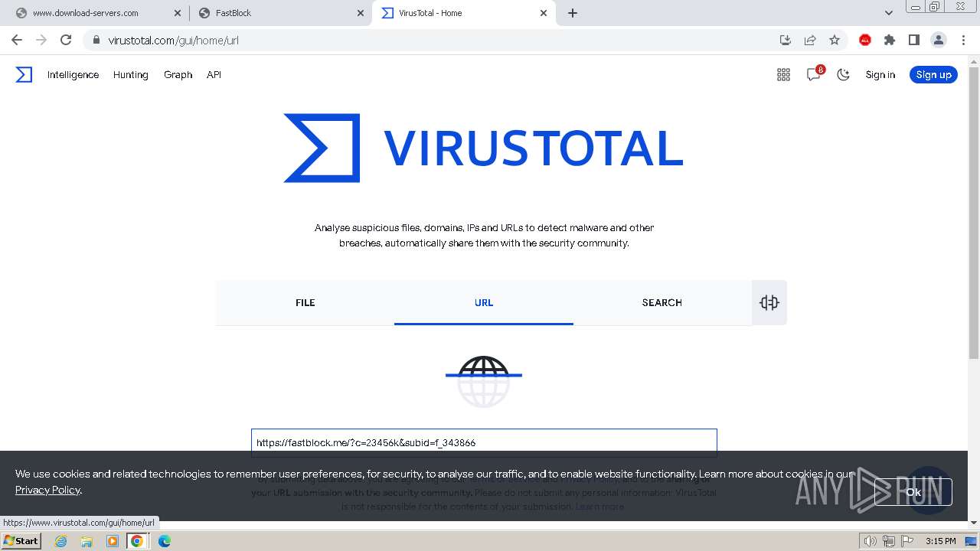Open the Hunting menu item
This screenshot has width=980, height=551.
130,74
